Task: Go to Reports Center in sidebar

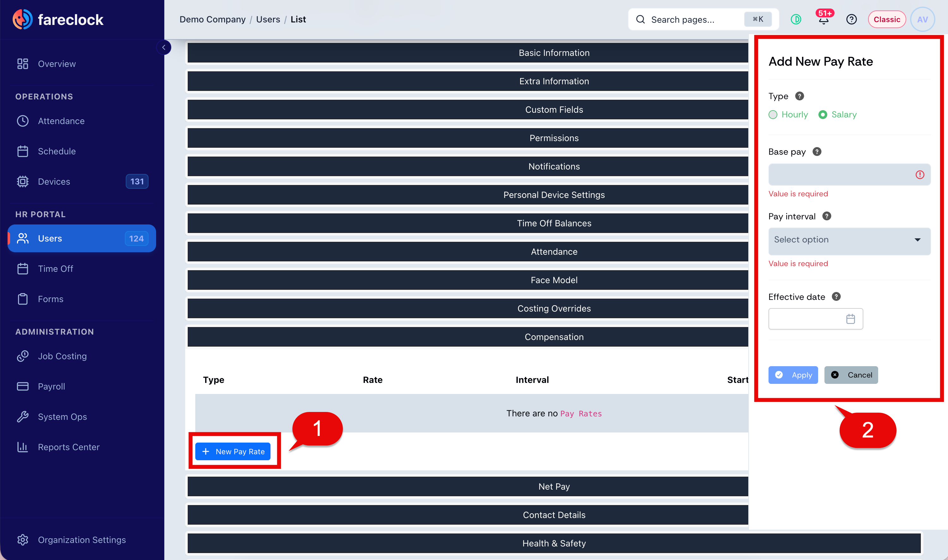Action: (68, 447)
